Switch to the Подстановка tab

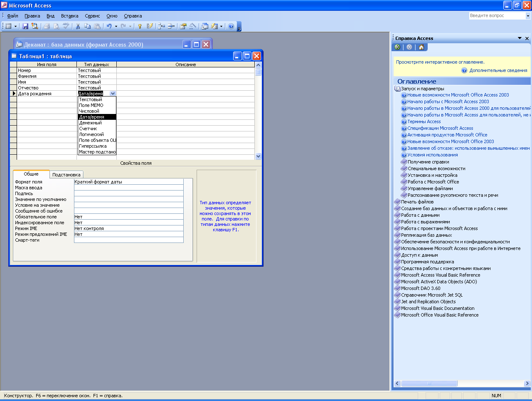(x=66, y=175)
